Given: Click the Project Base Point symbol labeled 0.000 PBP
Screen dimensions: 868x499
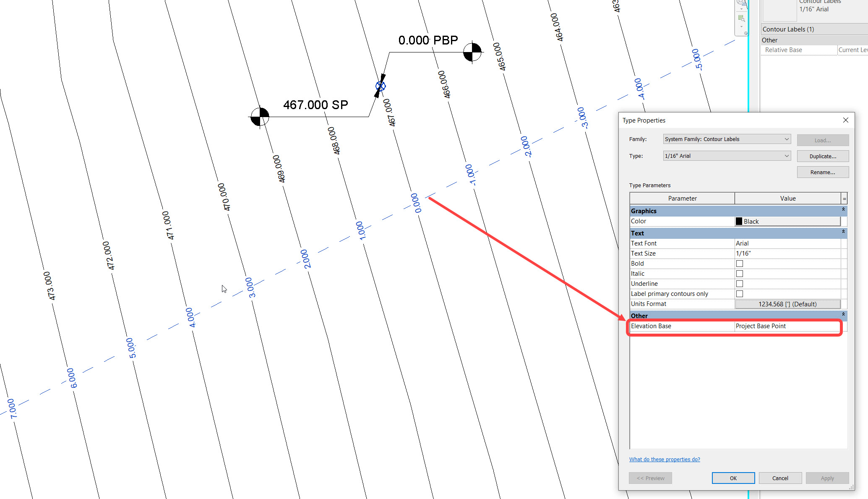Looking at the screenshot, I should click(x=473, y=52).
